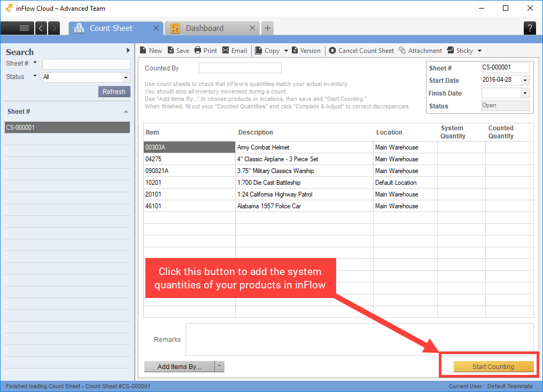
Task: Email the count sheet
Action: coord(235,51)
